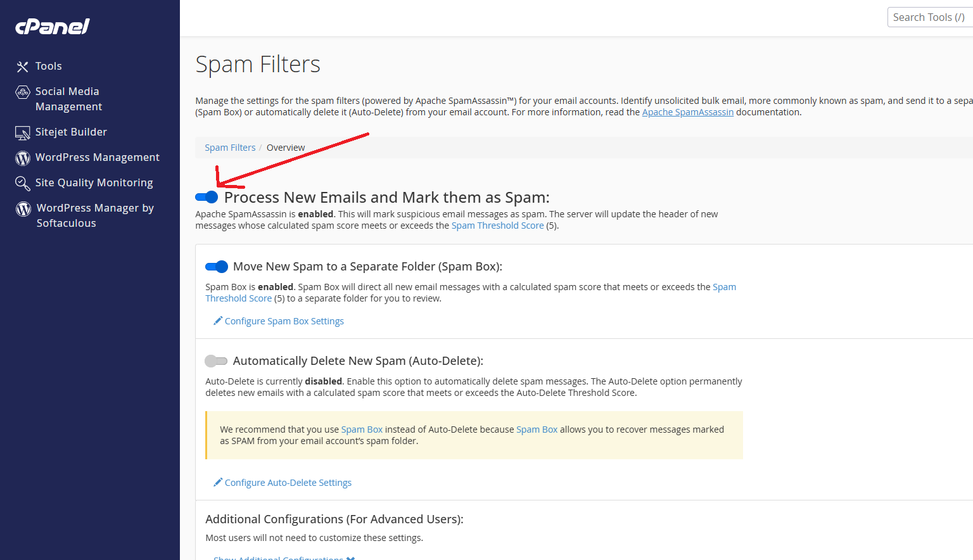Click the Spam Filters page heading
The width and height of the screenshot is (973, 560).
pos(258,65)
